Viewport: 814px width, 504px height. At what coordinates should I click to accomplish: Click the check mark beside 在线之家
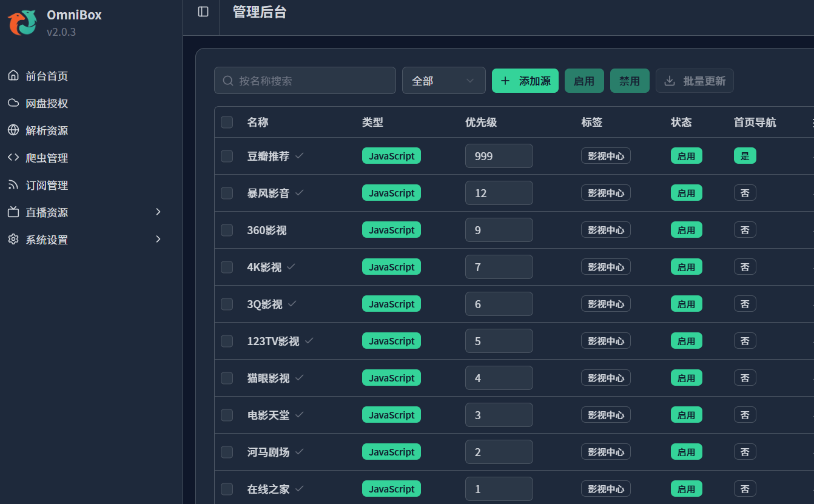click(x=299, y=489)
